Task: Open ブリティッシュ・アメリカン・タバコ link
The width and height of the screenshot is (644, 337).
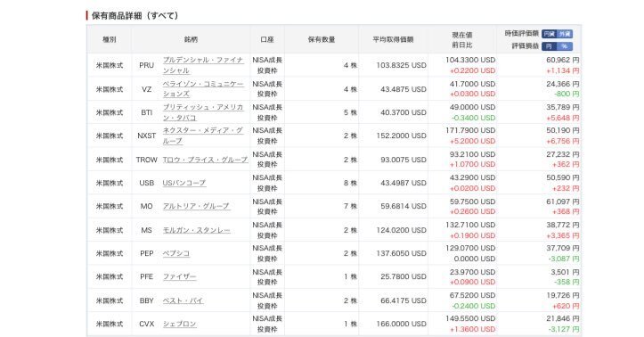Action: pos(203,112)
